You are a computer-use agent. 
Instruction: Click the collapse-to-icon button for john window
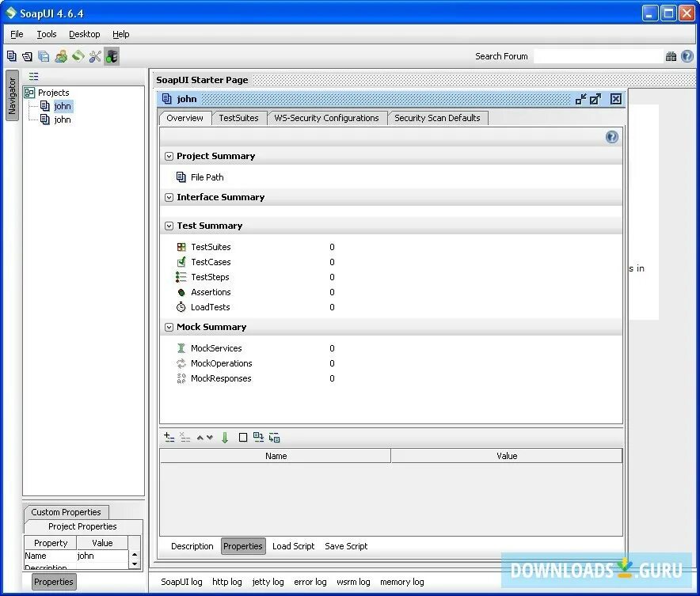click(580, 99)
